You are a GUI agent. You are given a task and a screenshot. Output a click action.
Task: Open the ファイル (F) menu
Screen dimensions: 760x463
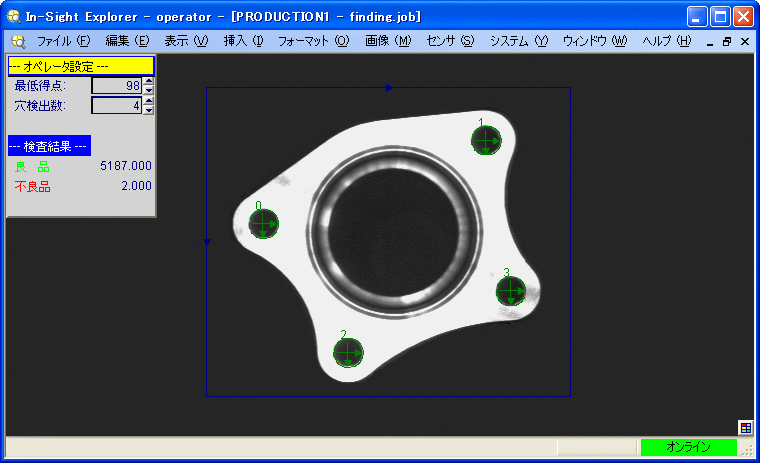coord(63,41)
